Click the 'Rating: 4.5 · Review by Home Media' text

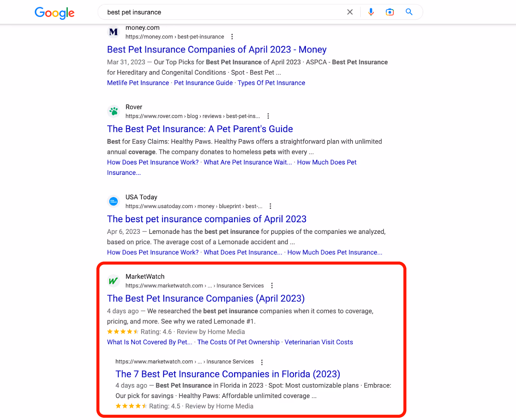tap(201, 406)
